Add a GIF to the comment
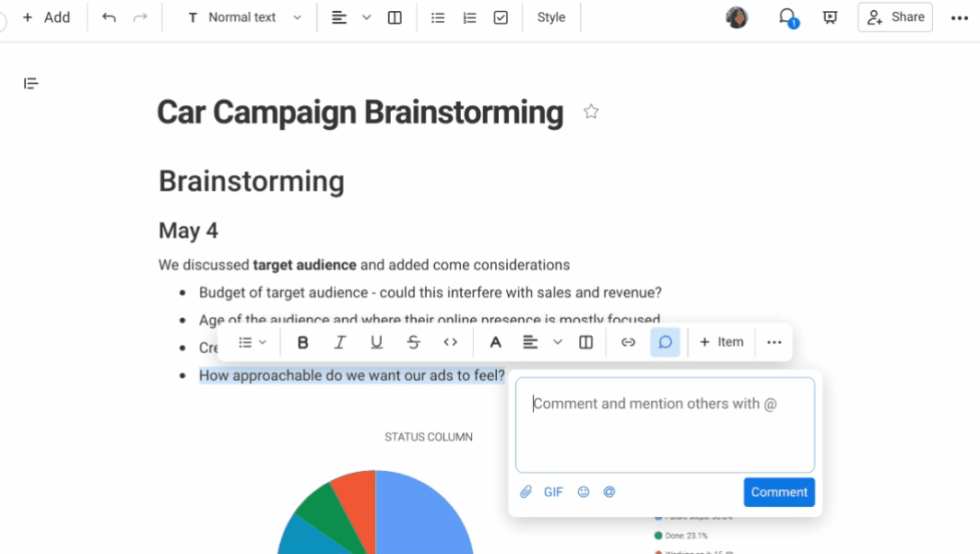The width and height of the screenshot is (980, 554). click(553, 492)
